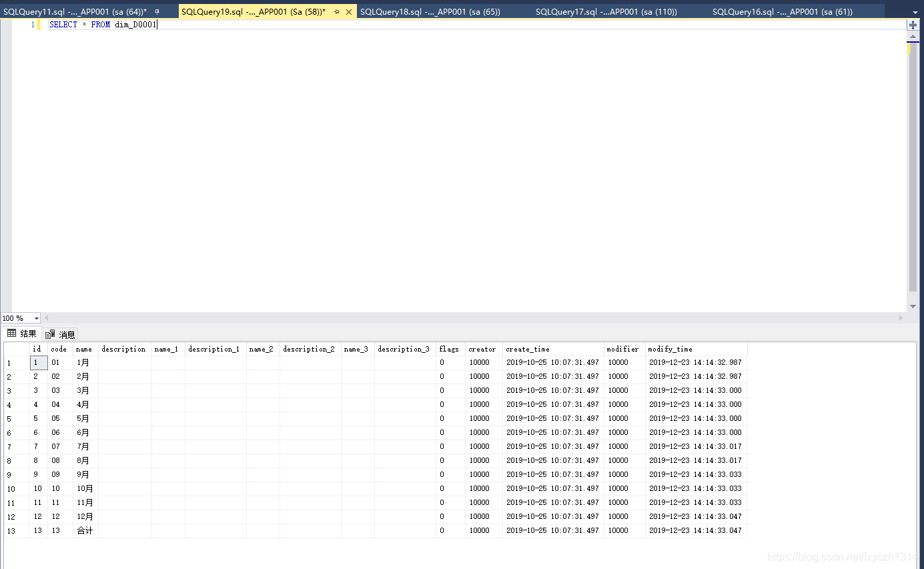Screen dimensions: 924x569
Task: Click modify_time '14:14:33.017' in row 8
Action: (696, 461)
